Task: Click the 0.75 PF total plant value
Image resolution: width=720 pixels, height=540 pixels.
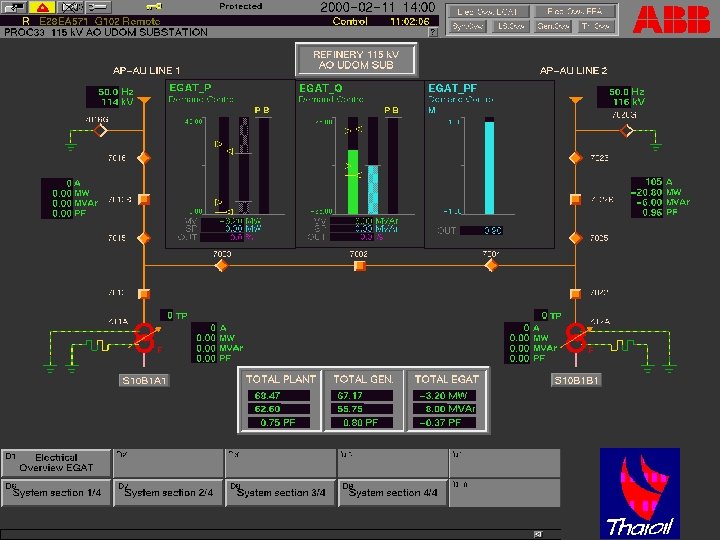Action: (x=278, y=422)
